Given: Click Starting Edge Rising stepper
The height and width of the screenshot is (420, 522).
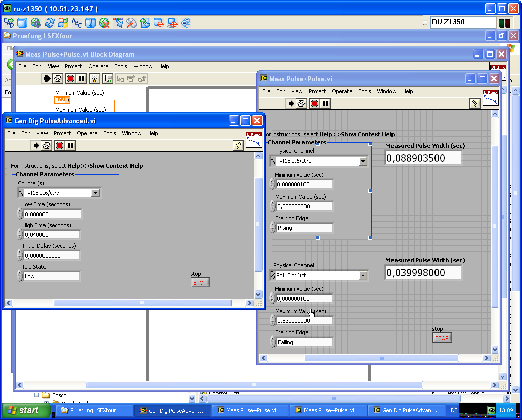Looking at the screenshot, I should pos(273,228).
